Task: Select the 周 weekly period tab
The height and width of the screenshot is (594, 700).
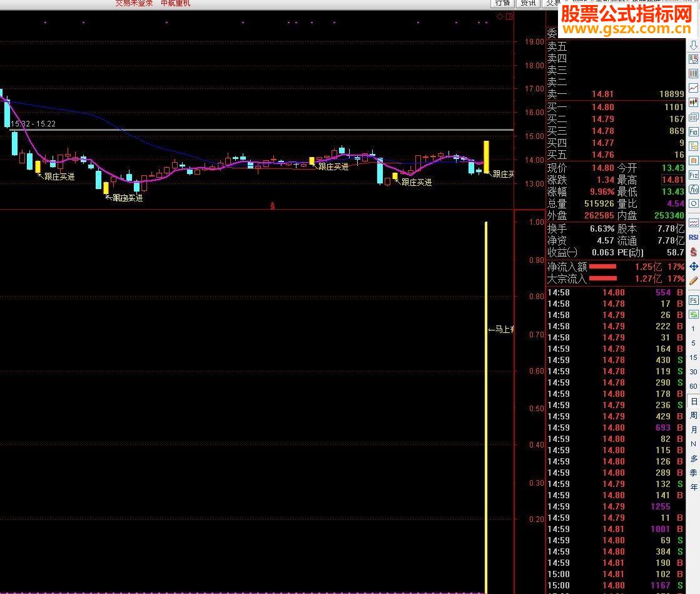Action: [x=693, y=416]
